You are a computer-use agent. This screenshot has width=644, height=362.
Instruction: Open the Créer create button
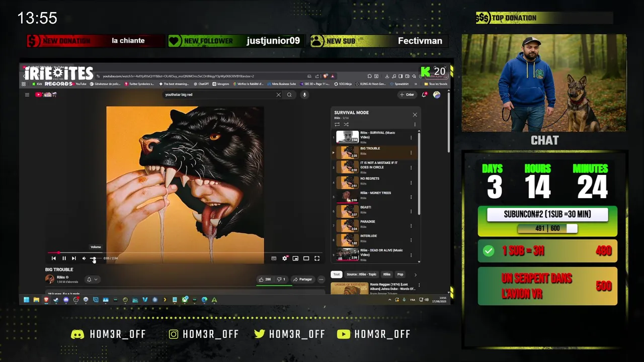(x=407, y=95)
